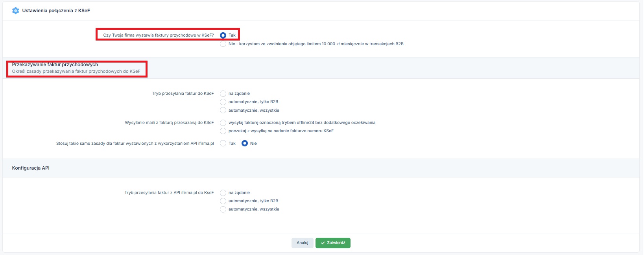This screenshot has height=255, width=644.
Task: Click the 'Przekazywanie faktur przychodowych' section heading
Action: coord(55,65)
